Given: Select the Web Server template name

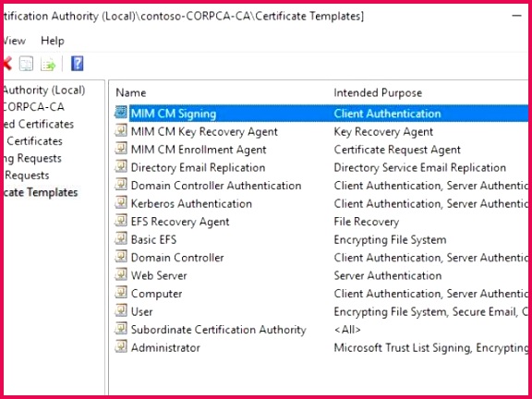Looking at the screenshot, I should coord(159,275).
